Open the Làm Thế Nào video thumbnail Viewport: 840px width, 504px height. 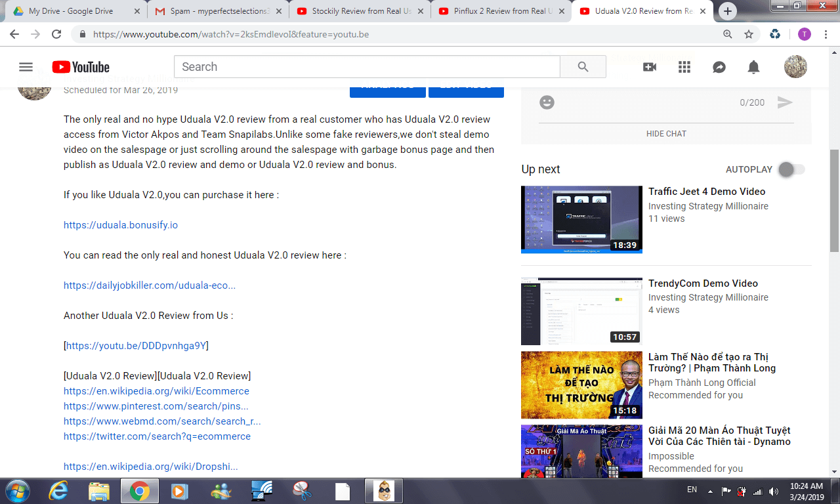coord(581,385)
